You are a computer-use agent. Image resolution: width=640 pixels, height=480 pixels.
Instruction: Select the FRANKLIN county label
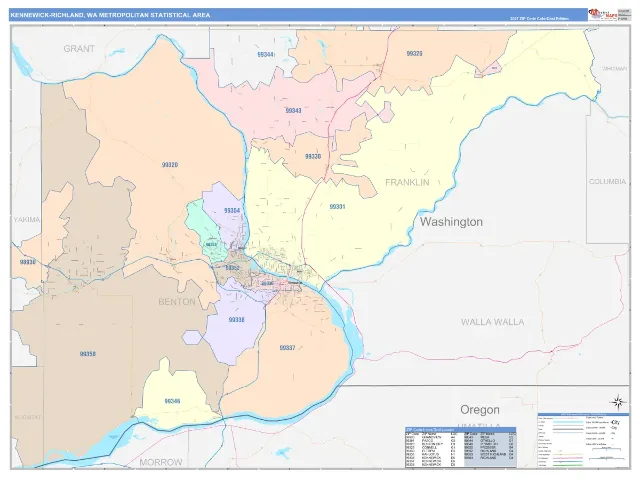(x=407, y=182)
